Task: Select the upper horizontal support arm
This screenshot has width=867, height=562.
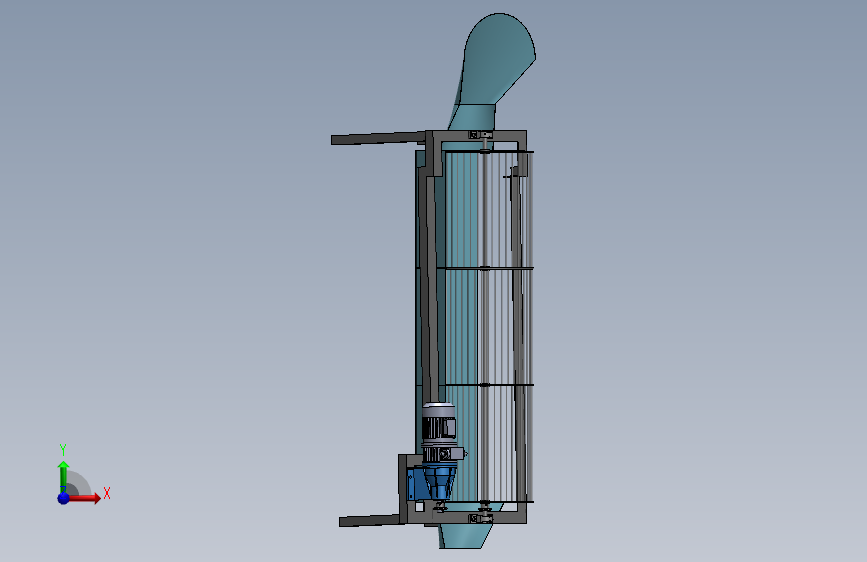Action: pos(378,138)
